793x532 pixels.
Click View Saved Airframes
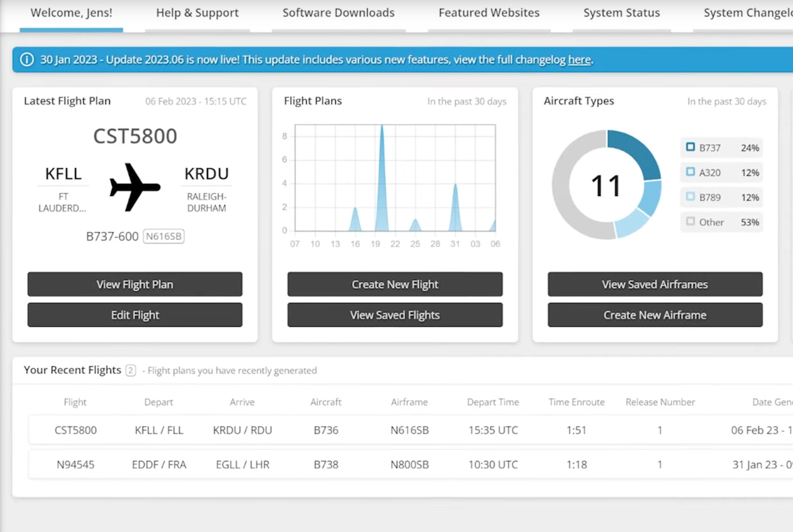tap(655, 284)
